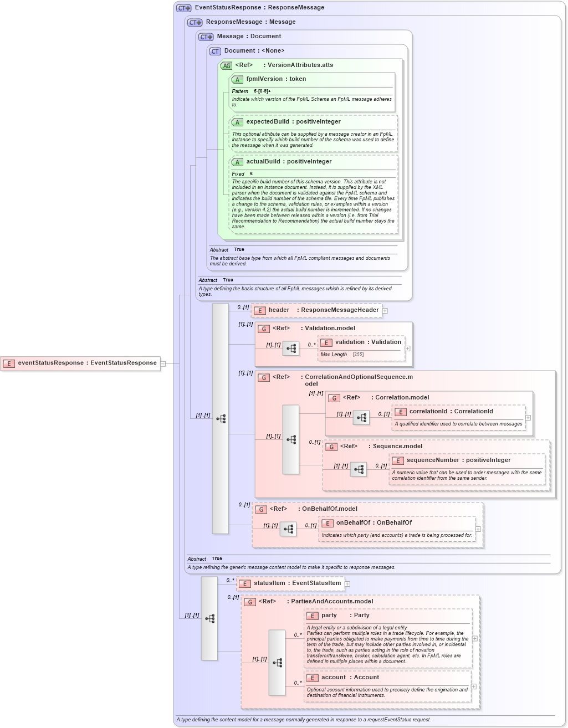Click the correlationId element E icon
Viewport: 568px width, 728px height.
coord(401,412)
